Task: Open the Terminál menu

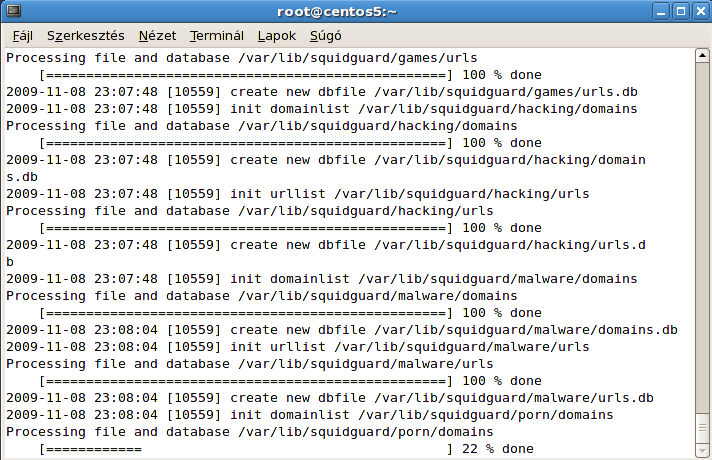Action: pos(217,36)
